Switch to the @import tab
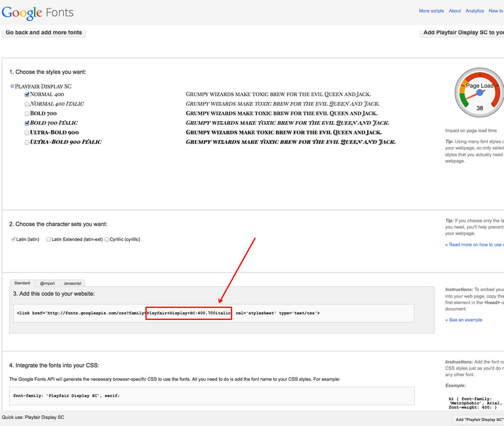504x426 pixels. pyautogui.click(x=47, y=283)
